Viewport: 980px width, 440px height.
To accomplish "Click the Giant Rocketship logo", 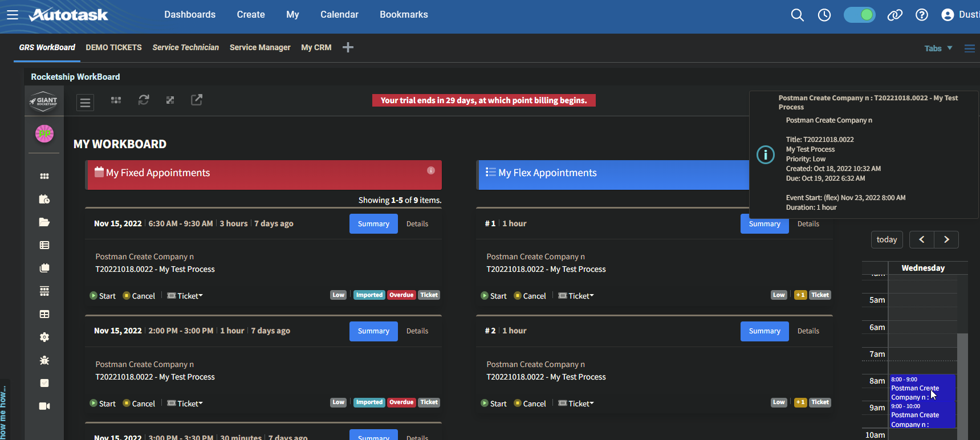I will [44, 101].
